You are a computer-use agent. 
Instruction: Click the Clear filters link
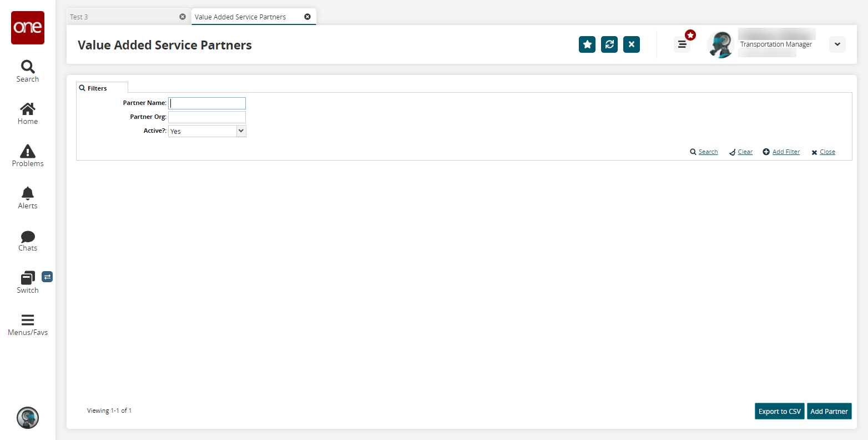pos(741,152)
